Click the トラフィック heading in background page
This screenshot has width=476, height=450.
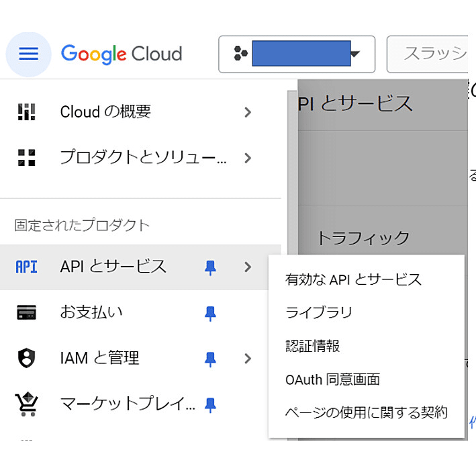pyautogui.click(x=363, y=238)
